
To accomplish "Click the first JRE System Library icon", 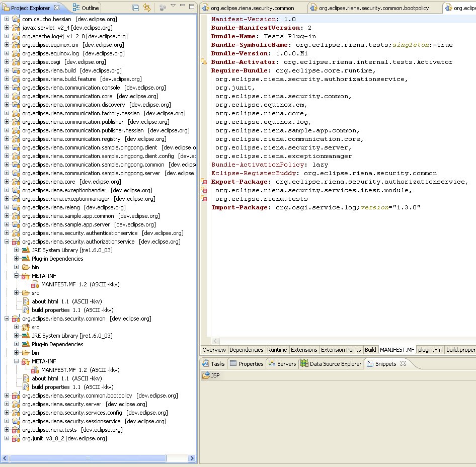I will pos(26,250).
